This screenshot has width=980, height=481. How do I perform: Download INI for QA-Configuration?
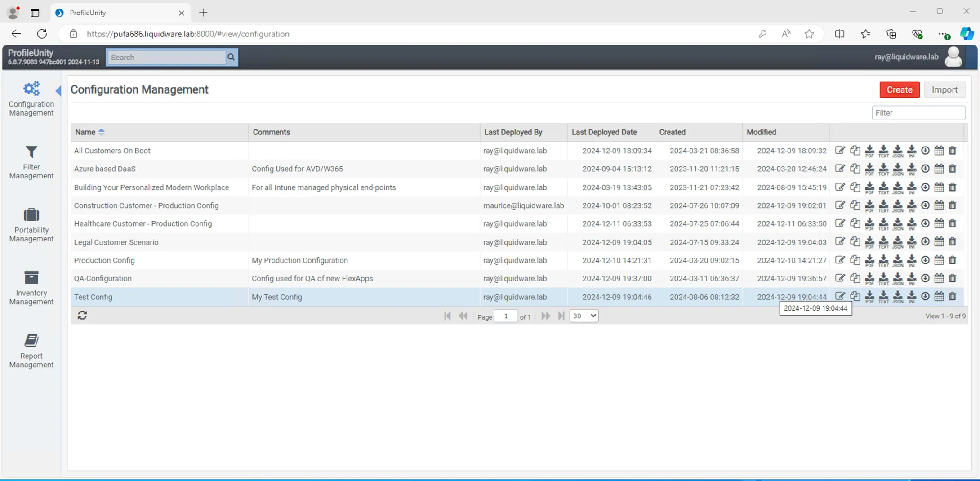(911, 279)
